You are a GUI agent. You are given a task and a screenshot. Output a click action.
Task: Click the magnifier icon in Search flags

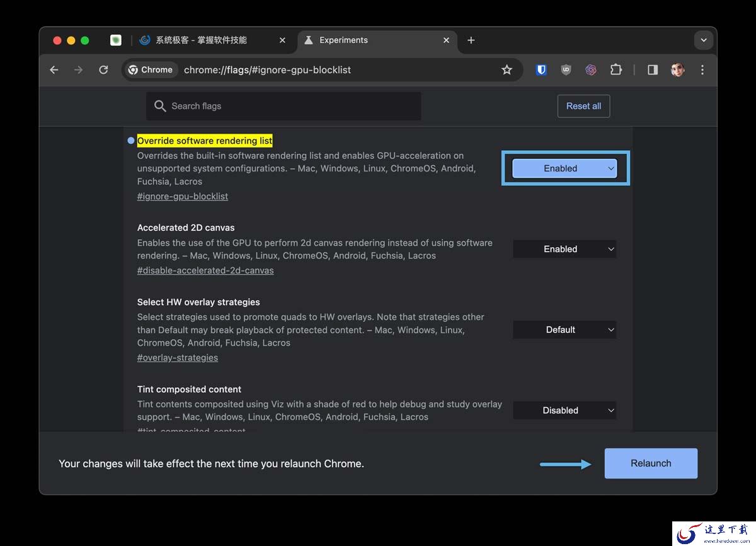click(x=160, y=106)
